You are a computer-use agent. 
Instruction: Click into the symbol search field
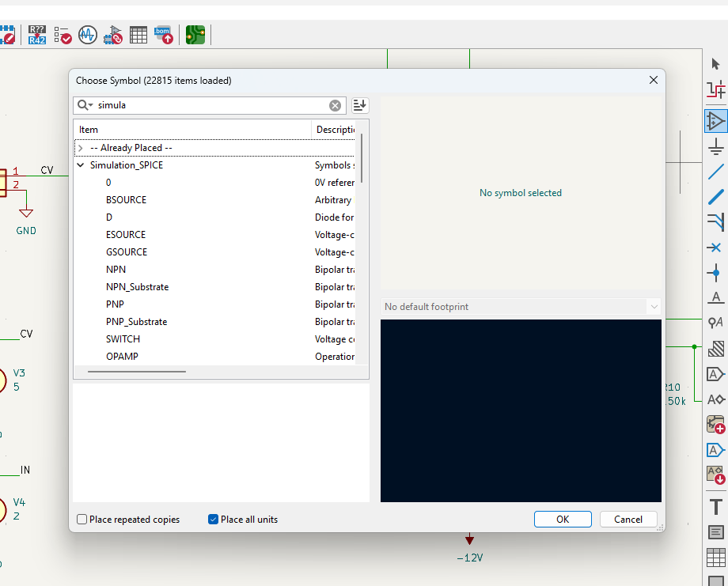coord(211,105)
